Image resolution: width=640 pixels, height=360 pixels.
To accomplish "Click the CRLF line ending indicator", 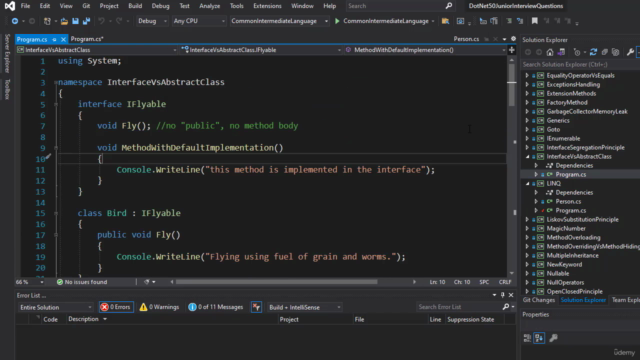I will coord(505,282).
